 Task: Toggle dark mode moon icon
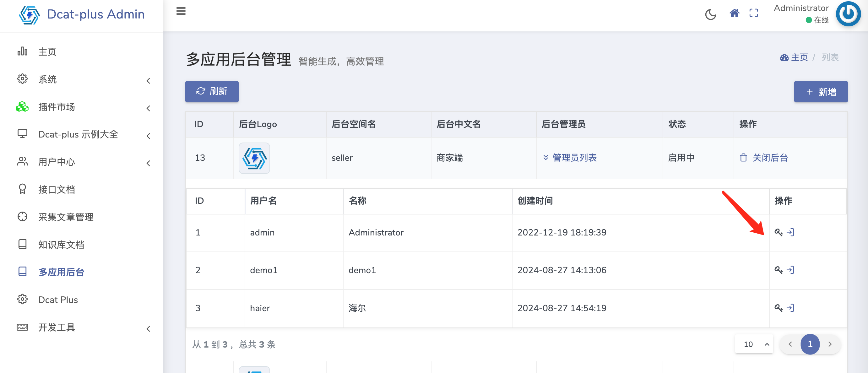(x=710, y=14)
